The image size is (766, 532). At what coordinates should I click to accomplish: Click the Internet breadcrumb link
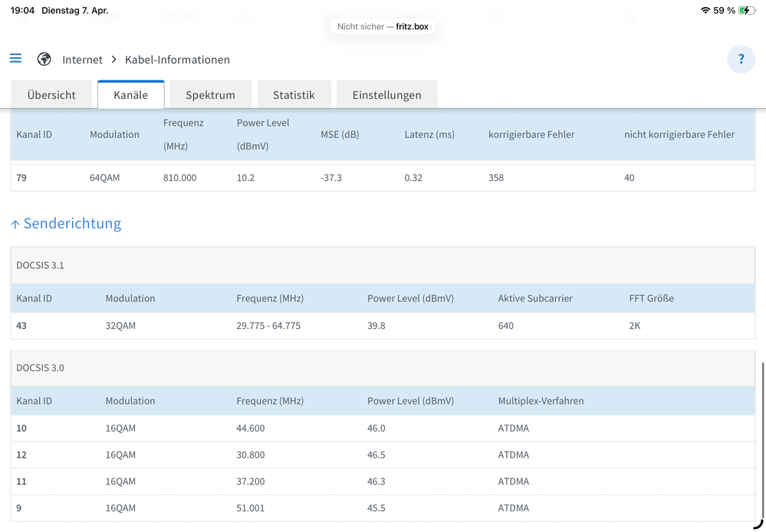(83, 60)
